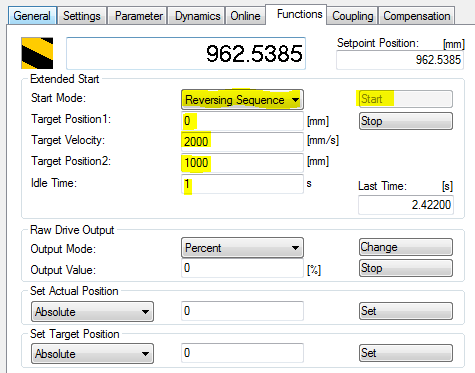Click the Target Position1 input field
Viewport: 475px width, 373px height.
[x=242, y=121]
